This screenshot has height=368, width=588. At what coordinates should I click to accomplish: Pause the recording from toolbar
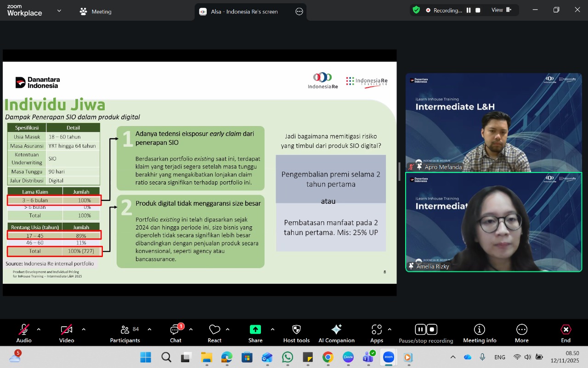pyautogui.click(x=420, y=329)
